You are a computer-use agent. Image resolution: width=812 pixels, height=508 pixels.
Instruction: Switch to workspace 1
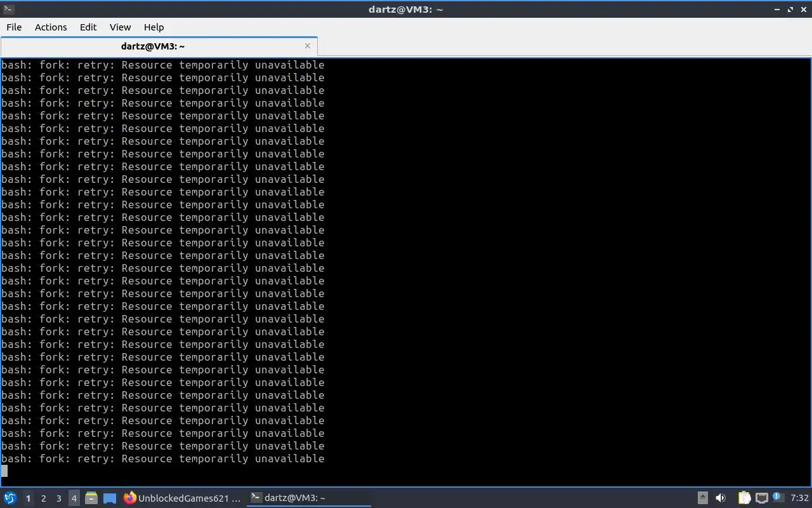coord(28,498)
